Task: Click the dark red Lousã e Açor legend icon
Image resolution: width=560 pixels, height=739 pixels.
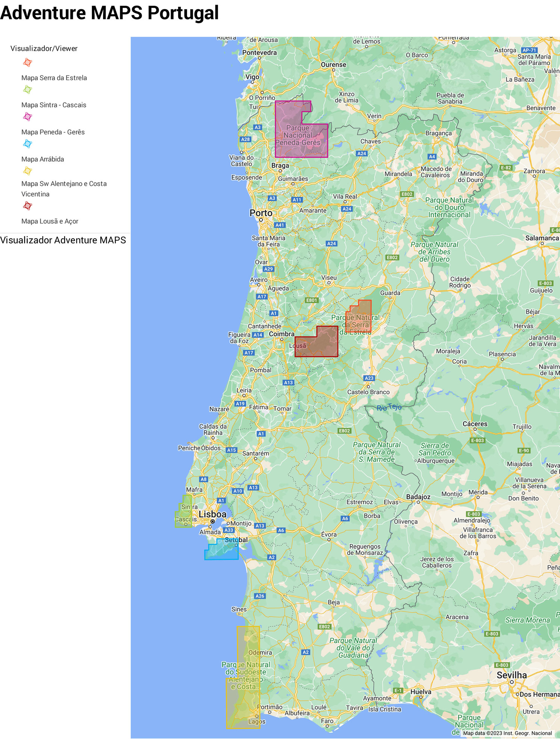Action: point(28,206)
